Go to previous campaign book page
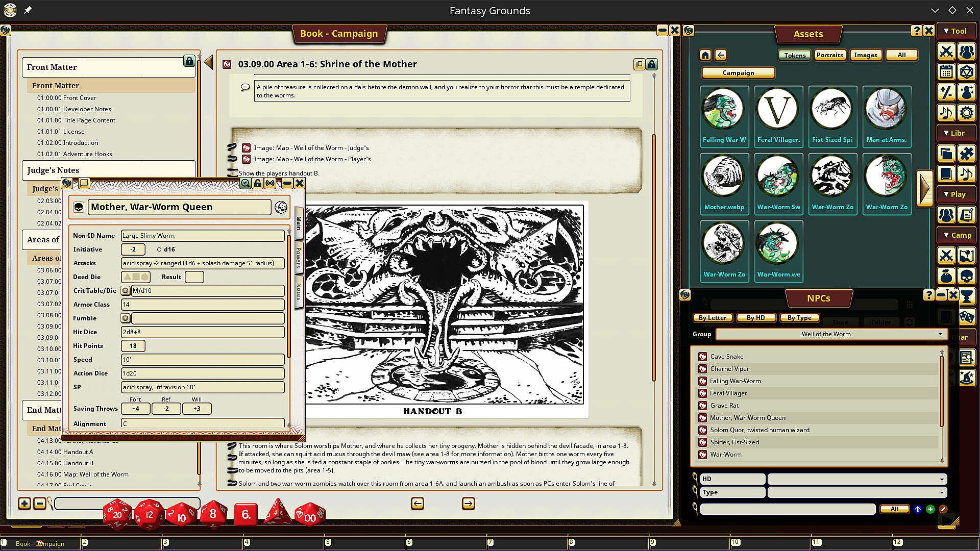The height and width of the screenshot is (551, 980). click(418, 504)
